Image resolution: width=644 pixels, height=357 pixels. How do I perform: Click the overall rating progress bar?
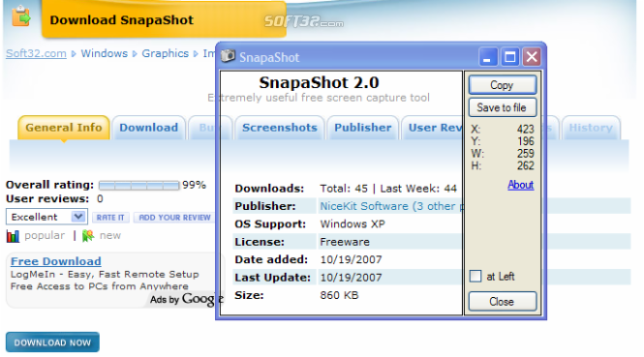[138, 186]
